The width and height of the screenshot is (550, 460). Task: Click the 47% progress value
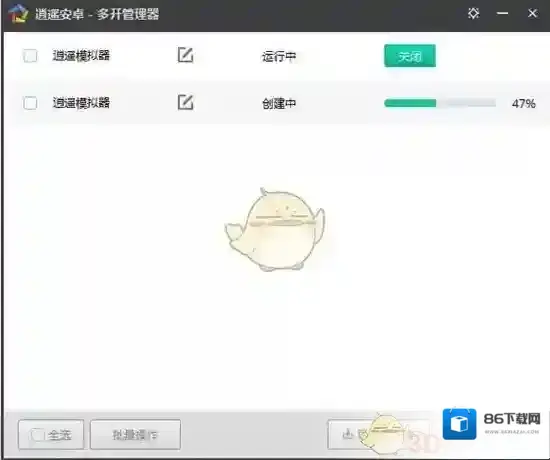[524, 104]
